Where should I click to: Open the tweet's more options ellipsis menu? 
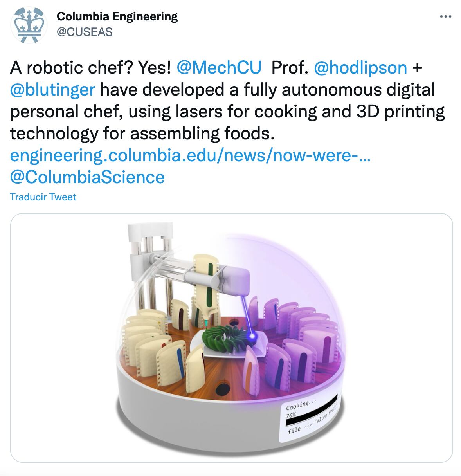pyautogui.click(x=446, y=17)
